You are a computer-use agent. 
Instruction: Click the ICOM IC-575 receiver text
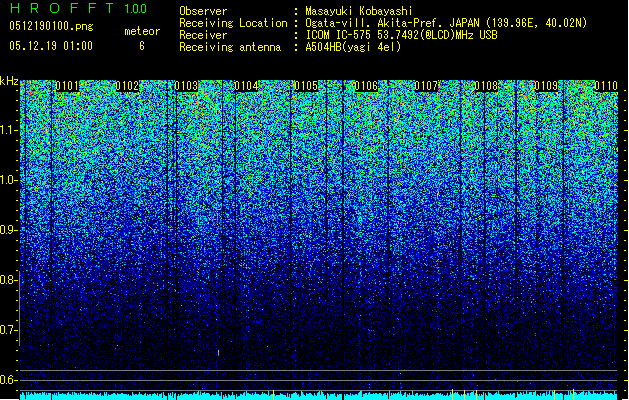pyautogui.click(x=401, y=35)
